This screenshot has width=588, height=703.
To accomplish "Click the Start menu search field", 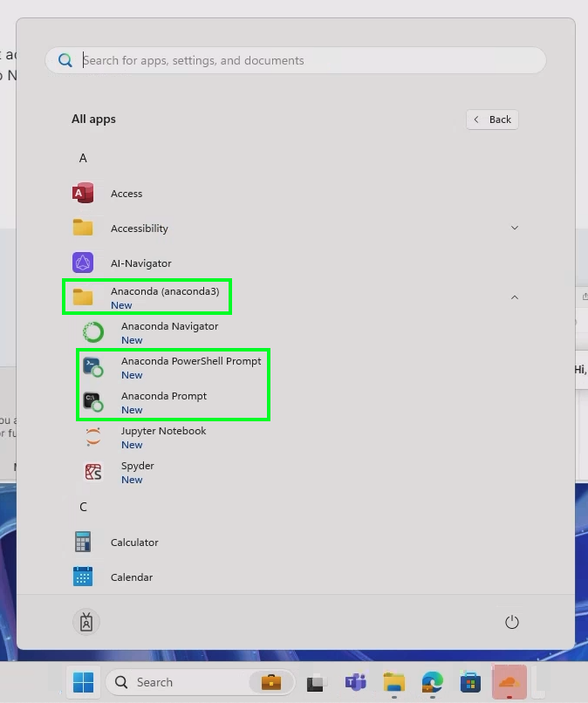I will click(296, 60).
